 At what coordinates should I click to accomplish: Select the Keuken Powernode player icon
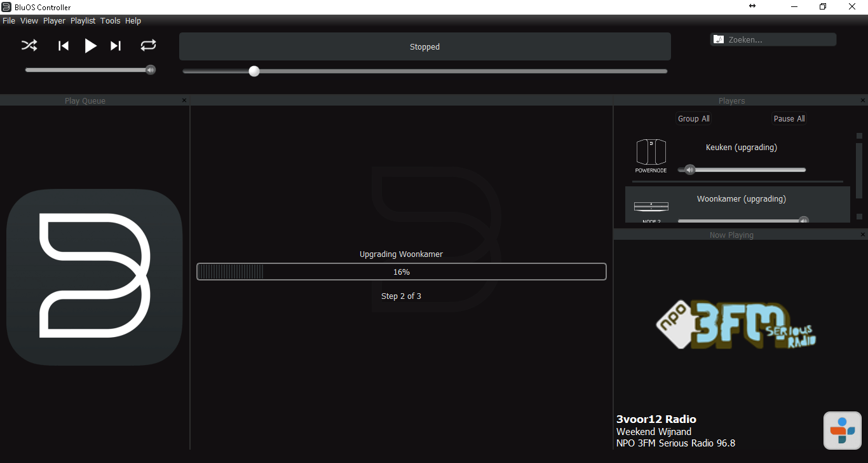click(x=651, y=156)
